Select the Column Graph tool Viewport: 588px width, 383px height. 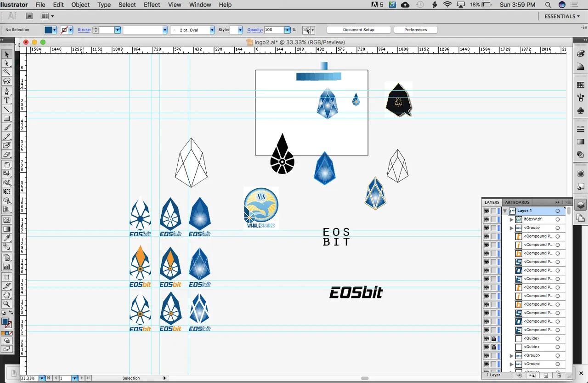pyautogui.click(x=7, y=266)
